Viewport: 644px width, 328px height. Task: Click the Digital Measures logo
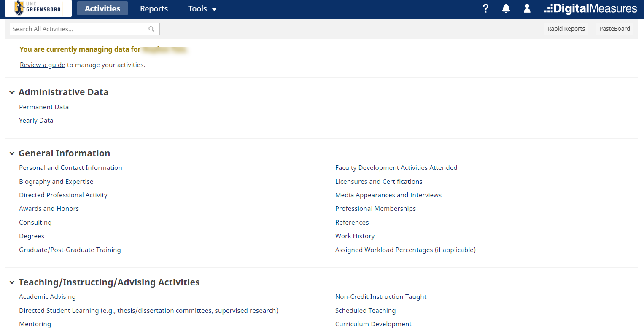pos(590,8)
